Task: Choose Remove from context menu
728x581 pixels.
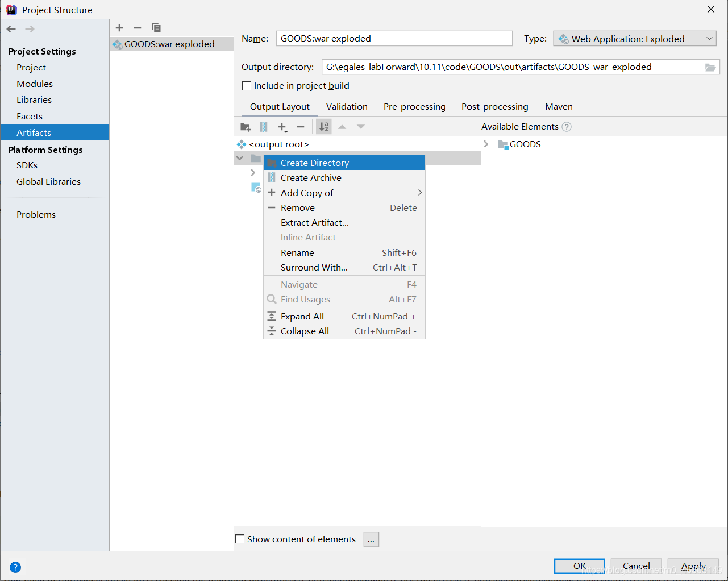Action: [x=344, y=208]
